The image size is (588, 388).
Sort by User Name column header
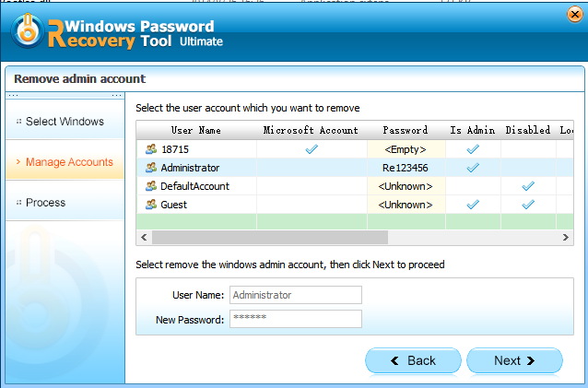point(196,130)
